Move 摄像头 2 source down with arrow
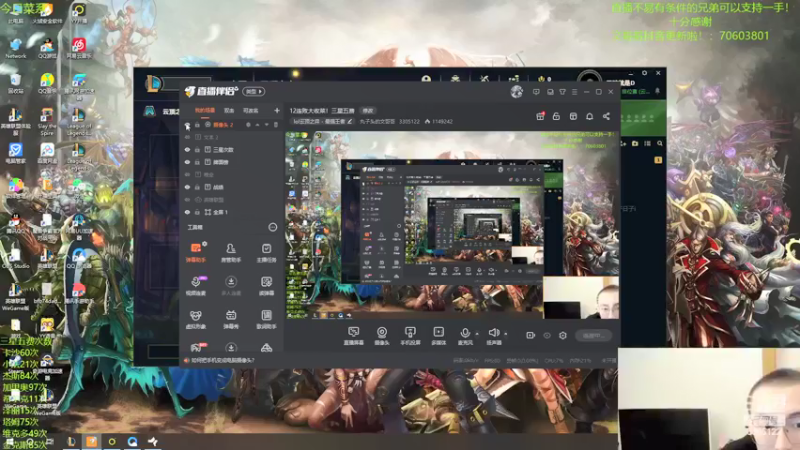800x450 pixels. [266, 124]
